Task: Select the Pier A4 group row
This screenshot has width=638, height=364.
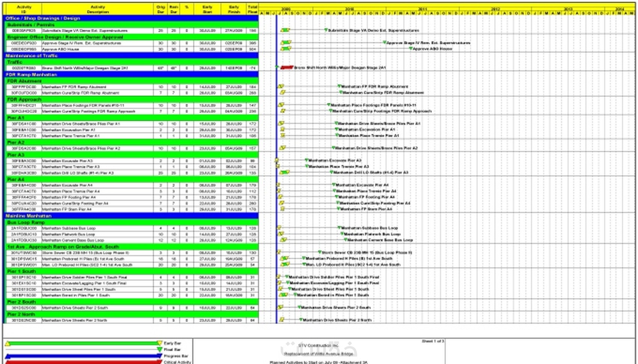Action: [x=131, y=179]
